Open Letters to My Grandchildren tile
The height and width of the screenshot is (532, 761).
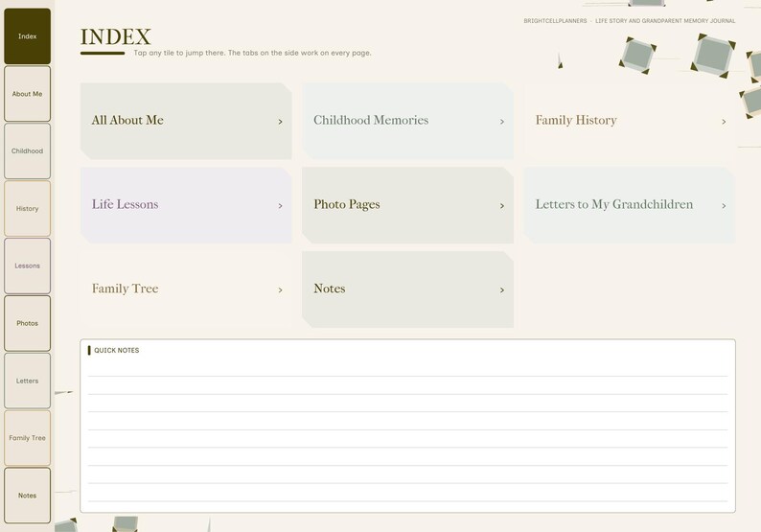[x=630, y=205]
